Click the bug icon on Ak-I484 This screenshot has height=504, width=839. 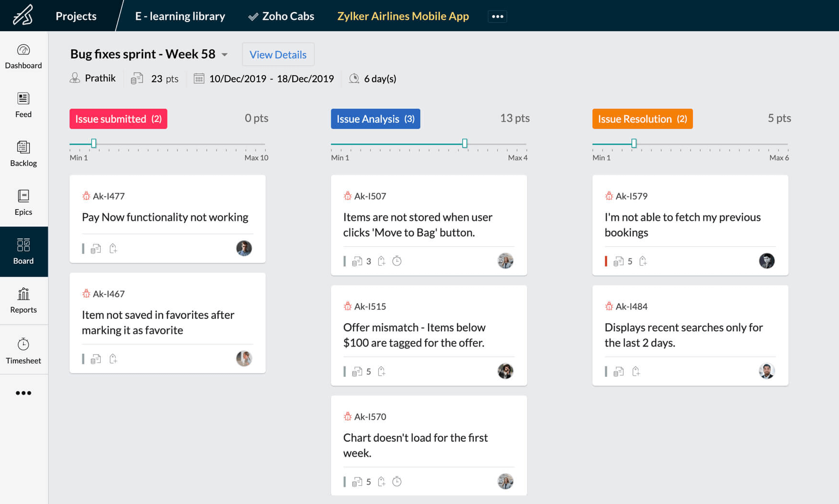609,306
